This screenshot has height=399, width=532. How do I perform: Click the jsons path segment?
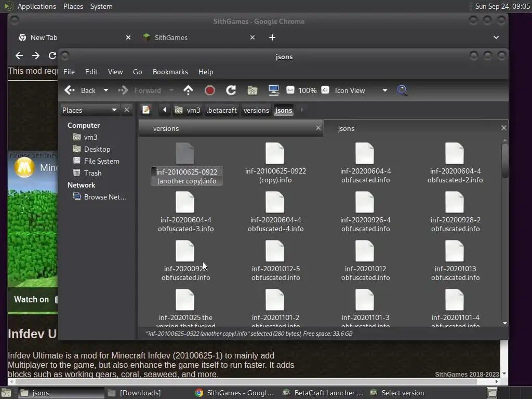click(x=284, y=110)
